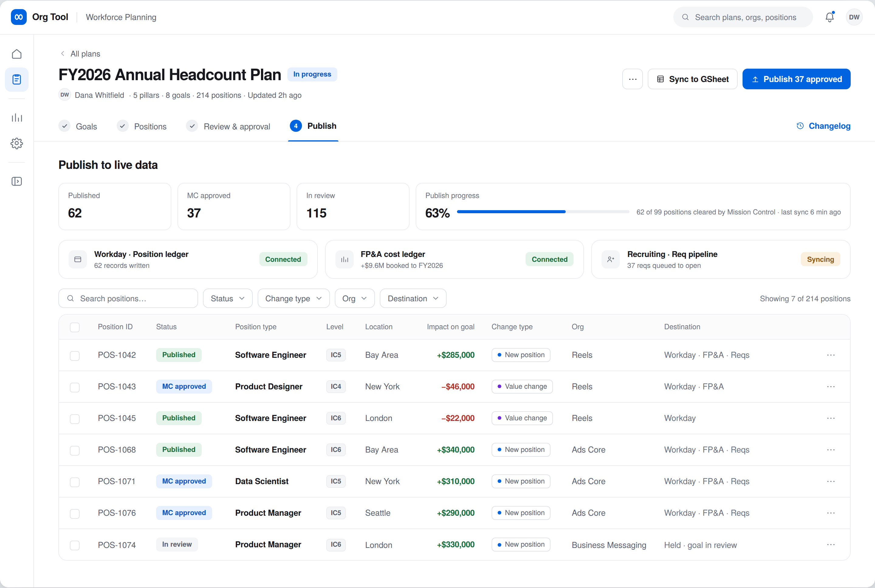Click the Data Scientist position type cell
875x588 pixels.
(262, 481)
